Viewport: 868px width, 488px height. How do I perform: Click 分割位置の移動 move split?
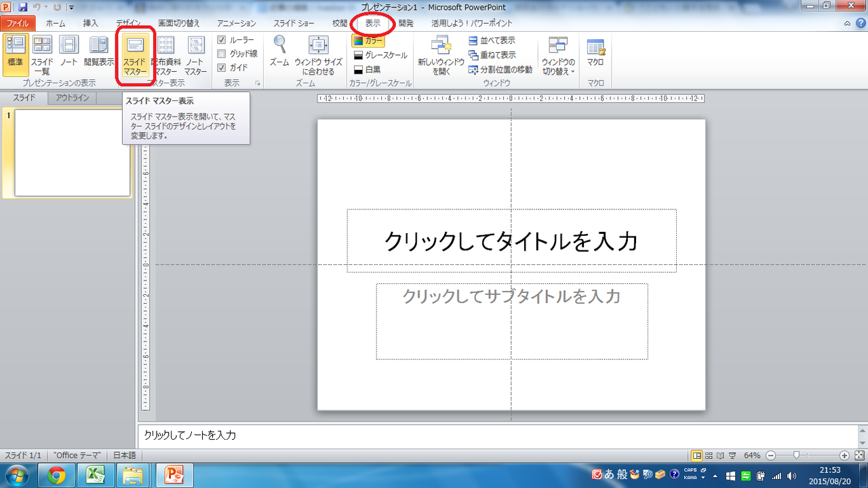500,69
